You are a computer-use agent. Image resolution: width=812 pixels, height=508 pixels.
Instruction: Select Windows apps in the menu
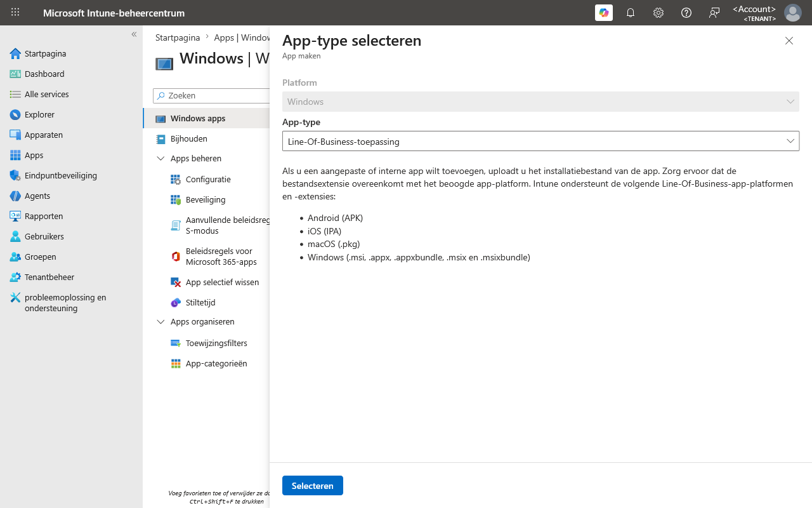click(207, 118)
